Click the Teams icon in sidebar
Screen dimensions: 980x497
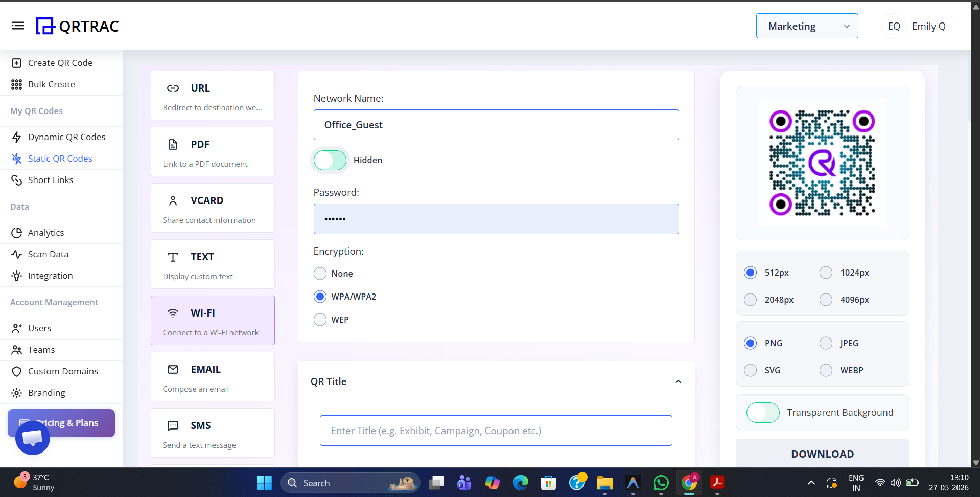17,350
